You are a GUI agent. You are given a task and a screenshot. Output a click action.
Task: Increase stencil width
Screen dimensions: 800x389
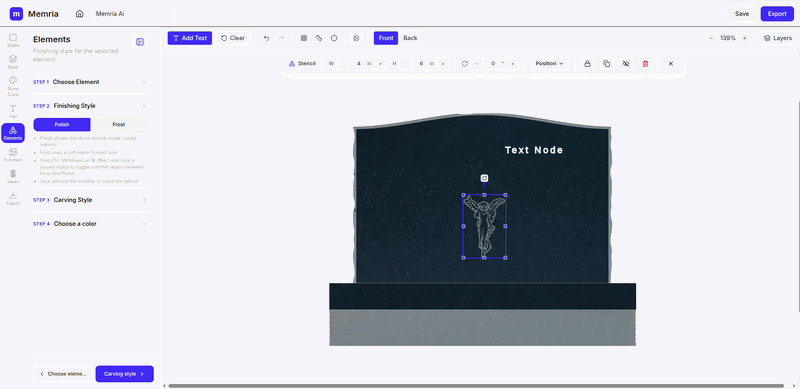pos(381,64)
